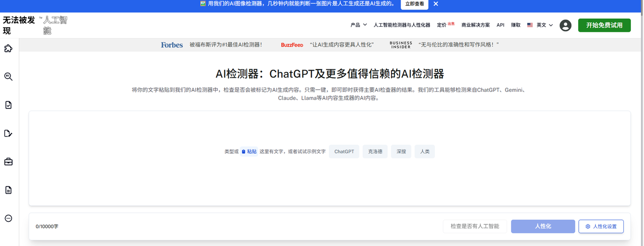Viewport: 644px width, 246px height.
Task: Click the 人性化 humanize button
Action: [543, 226]
